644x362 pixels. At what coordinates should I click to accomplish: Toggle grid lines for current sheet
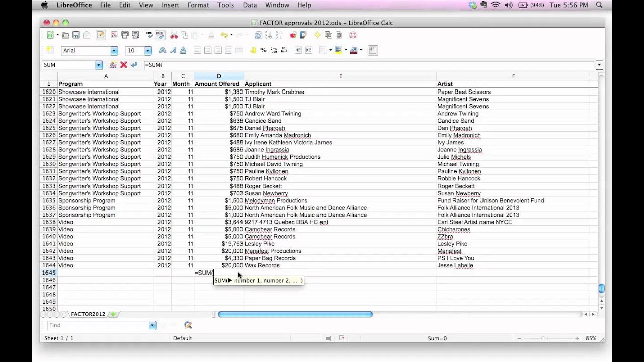coord(373,50)
